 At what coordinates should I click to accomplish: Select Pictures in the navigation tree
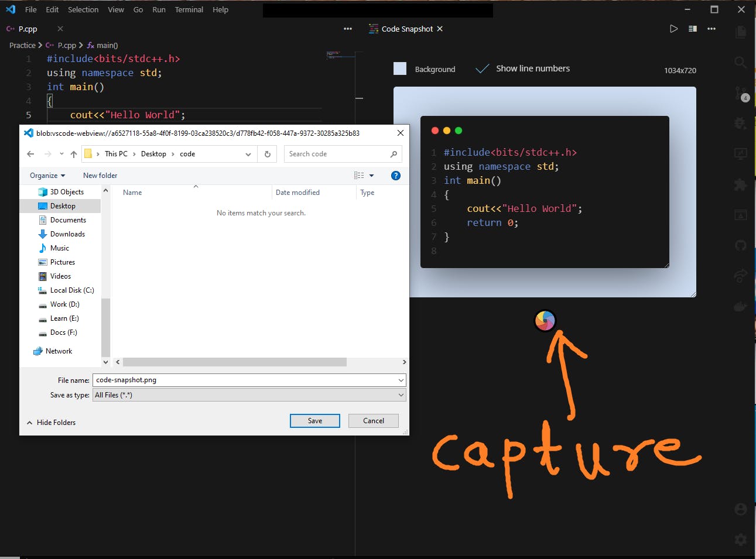tap(62, 262)
